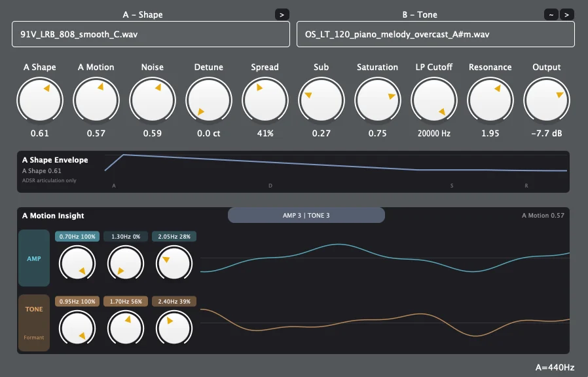This screenshot has height=377, width=588.
Task: Select the 1.70Hz 56% TONE label
Action: click(x=125, y=302)
